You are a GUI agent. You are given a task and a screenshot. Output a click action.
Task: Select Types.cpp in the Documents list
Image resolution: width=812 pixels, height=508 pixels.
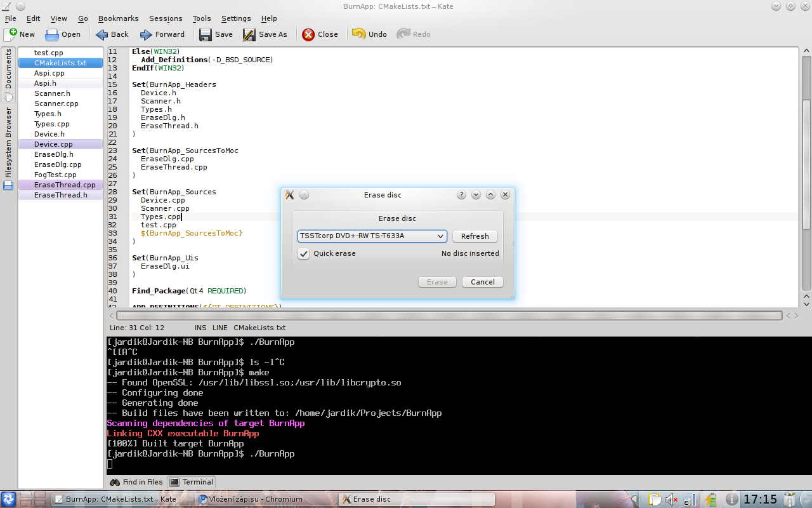click(x=60, y=124)
